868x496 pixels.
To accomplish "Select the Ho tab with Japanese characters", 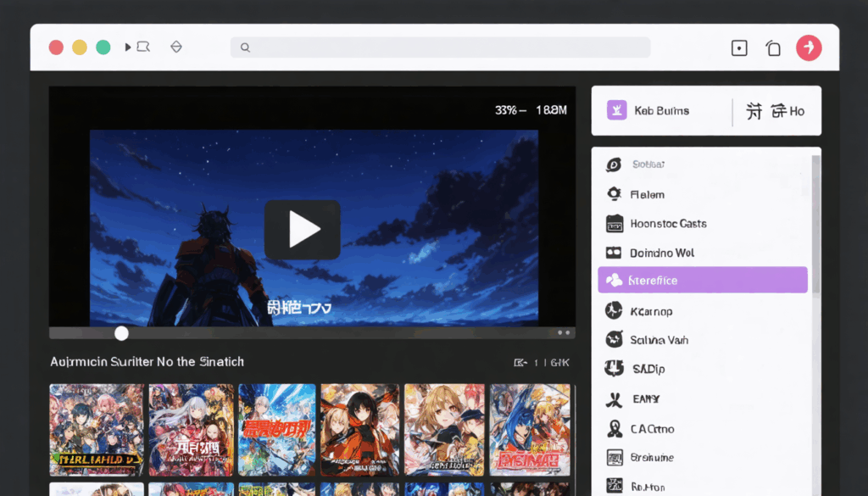I will 775,111.
